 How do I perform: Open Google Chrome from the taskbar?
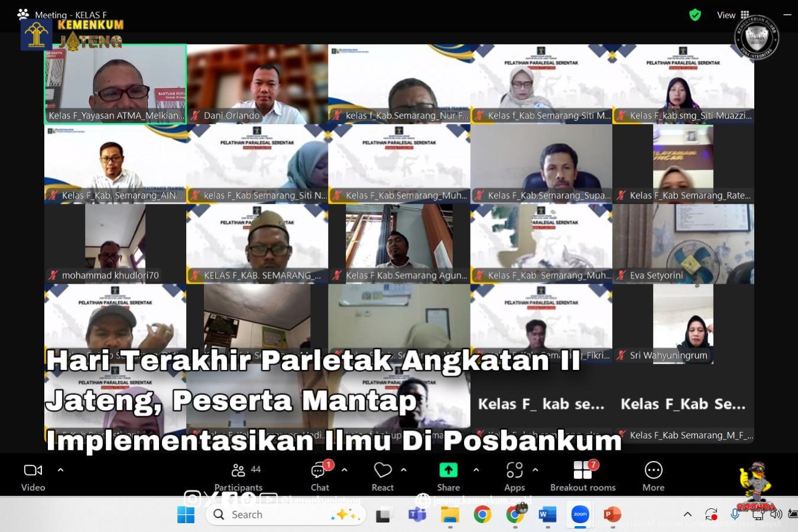click(482, 514)
